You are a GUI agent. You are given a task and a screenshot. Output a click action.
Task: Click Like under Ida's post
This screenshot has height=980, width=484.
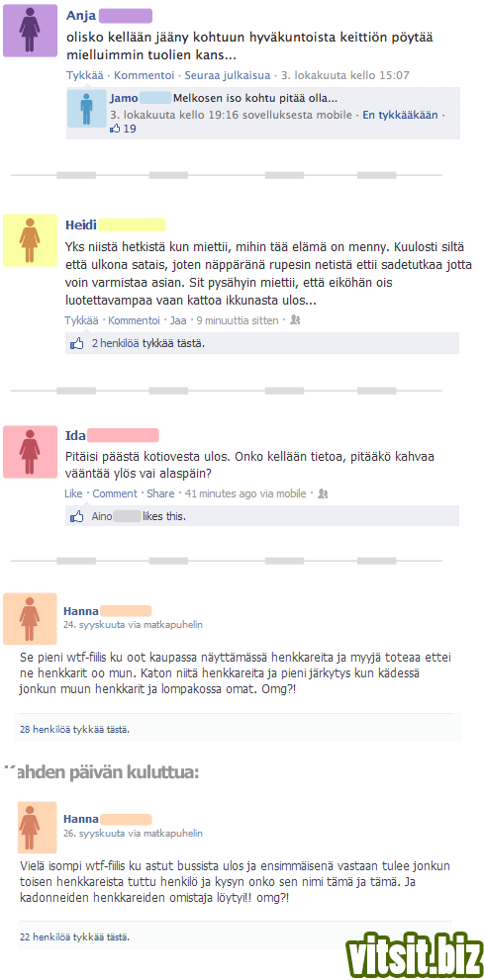[x=74, y=493]
